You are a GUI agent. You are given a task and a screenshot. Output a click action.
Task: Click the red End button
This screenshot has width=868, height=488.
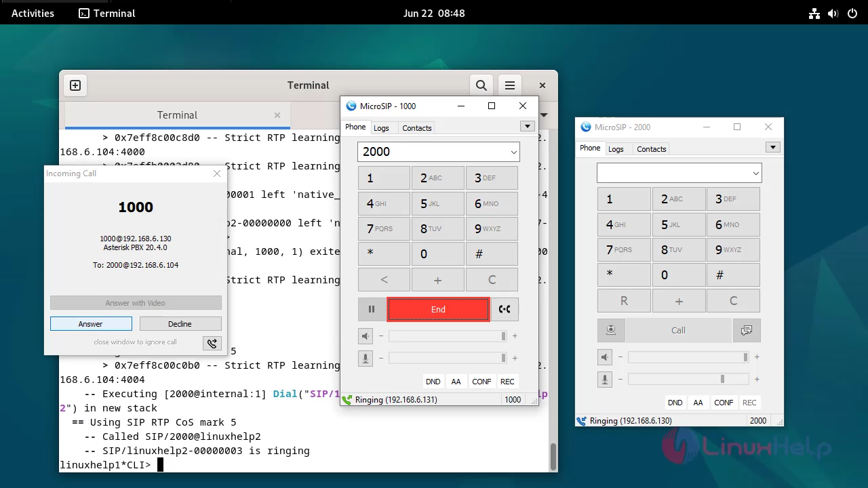pyautogui.click(x=438, y=309)
